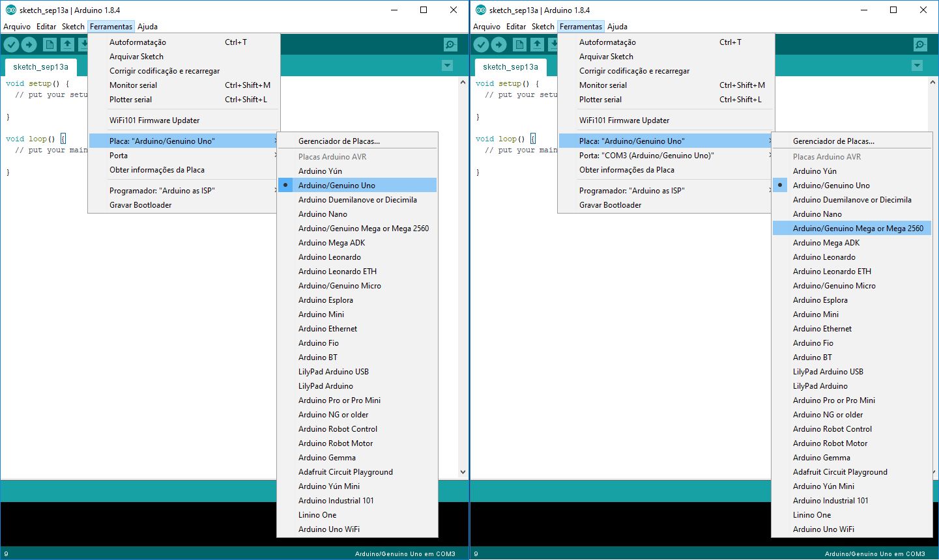Screen dimensions: 939x560
Task: Choose Arduino/Genuino Mega or Mega 2560 in left window
Action: point(357,229)
